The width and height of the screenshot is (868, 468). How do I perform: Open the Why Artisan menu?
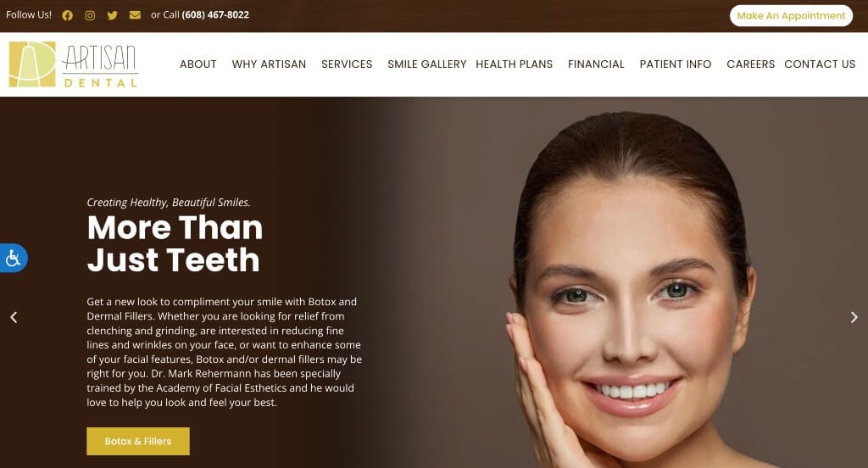click(x=269, y=64)
